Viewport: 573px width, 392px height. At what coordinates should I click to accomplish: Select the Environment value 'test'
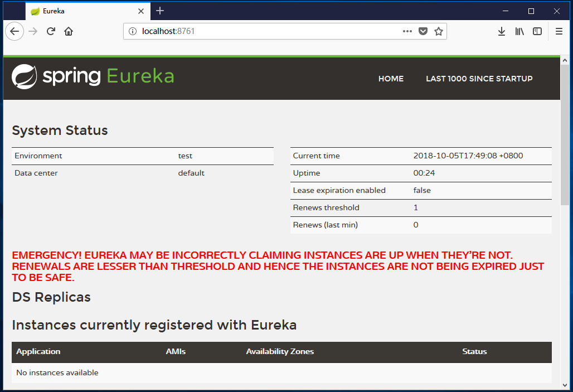tap(185, 156)
